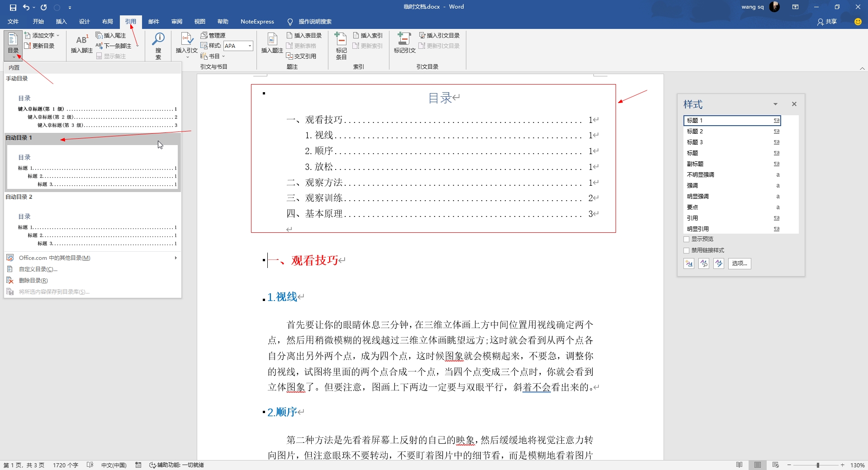The height and width of the screenshot is (470, 868).
Task: Insert a caption (插入题注)
Action: [272, 44]
